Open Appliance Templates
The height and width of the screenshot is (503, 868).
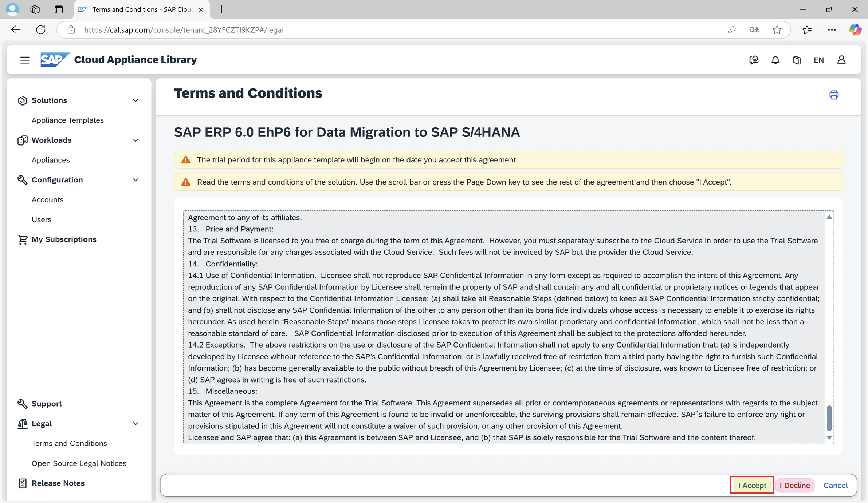pos(68,120)
